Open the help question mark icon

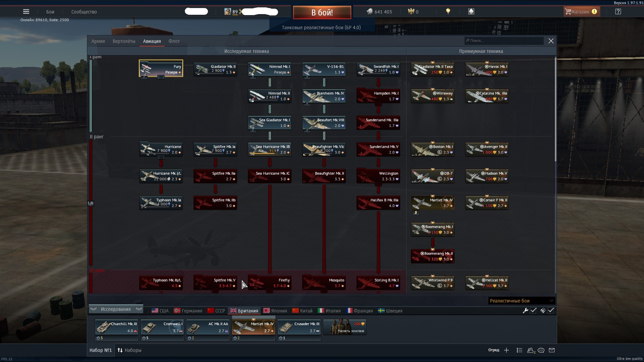(x=618, y=12)
